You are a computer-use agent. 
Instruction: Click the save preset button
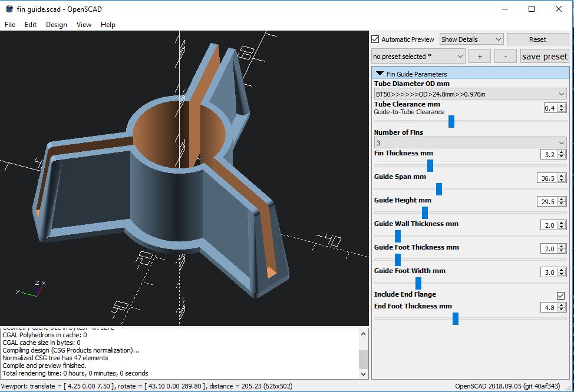(x=545, y=57)
